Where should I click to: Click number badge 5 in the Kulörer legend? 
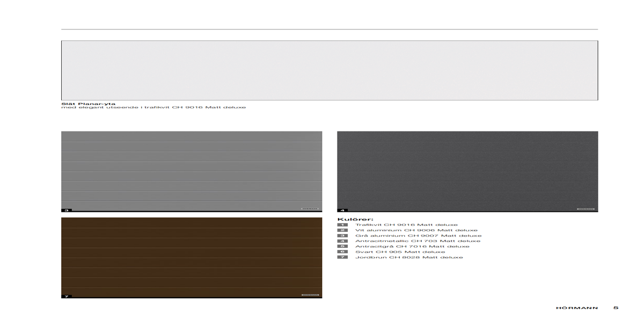coord(342,246)
